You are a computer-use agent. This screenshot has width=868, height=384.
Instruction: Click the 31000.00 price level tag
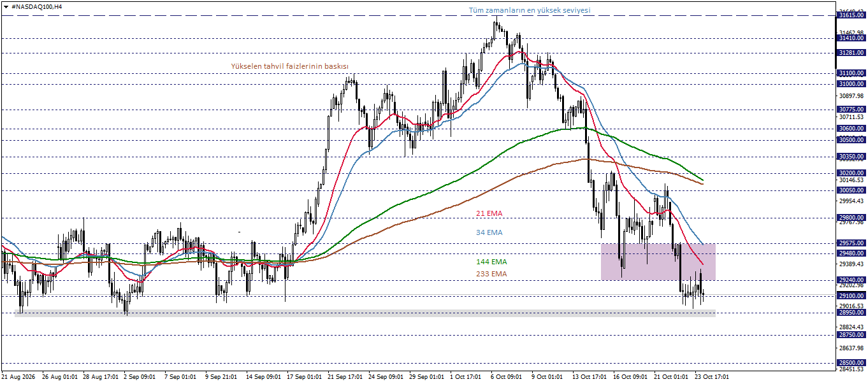(x=851, y=83)
